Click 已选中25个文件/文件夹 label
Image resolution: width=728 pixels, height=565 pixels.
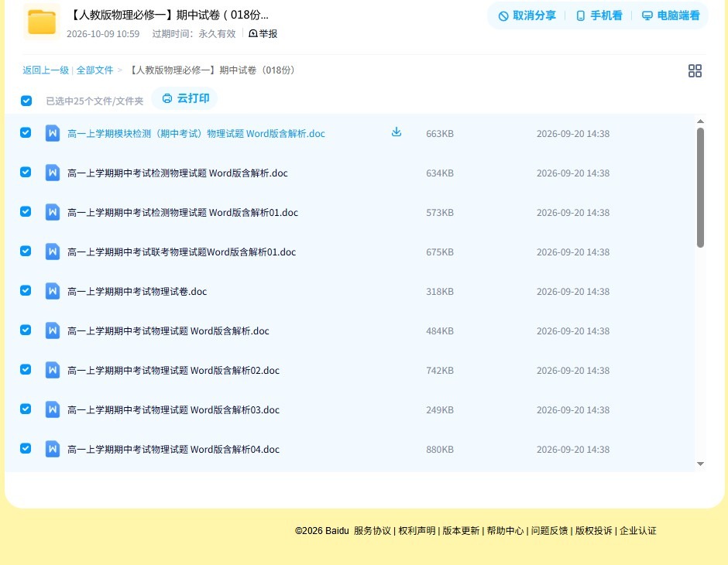click(x=94, y=101)
